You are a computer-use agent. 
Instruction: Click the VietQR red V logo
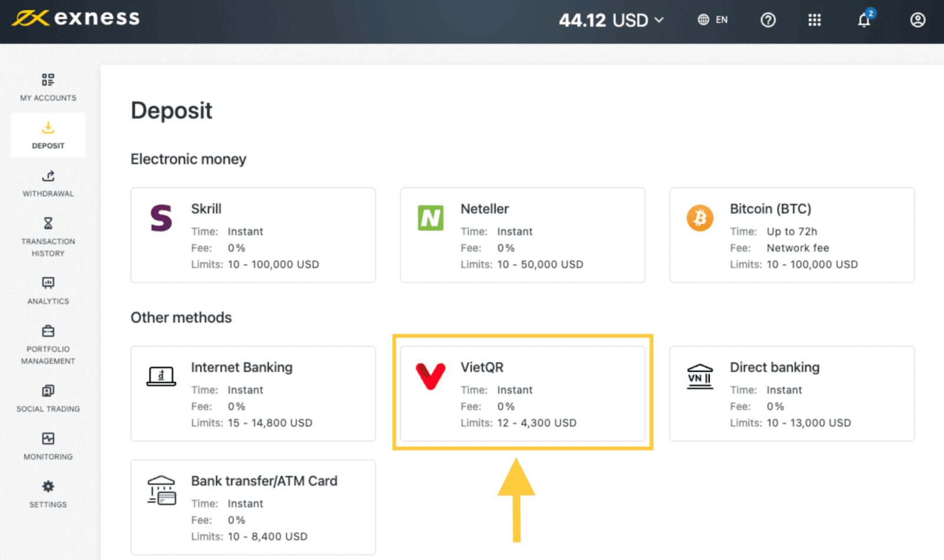coord(431,376)
